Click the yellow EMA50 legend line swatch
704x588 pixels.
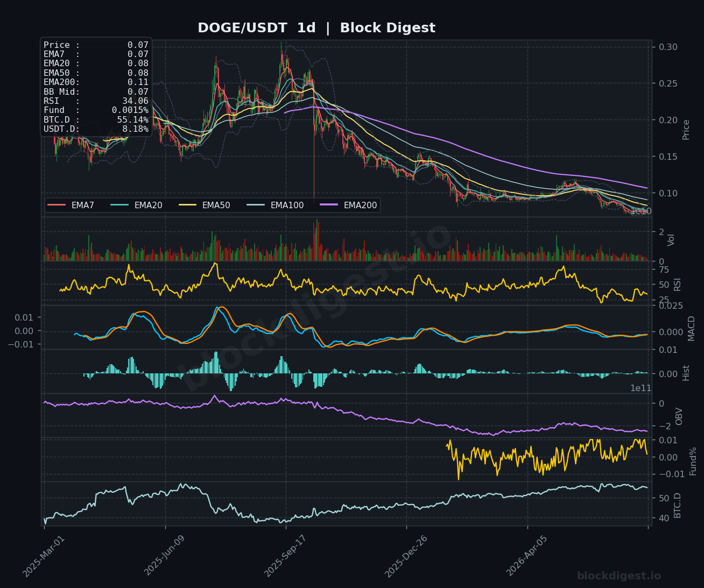(x=187, y=205)
